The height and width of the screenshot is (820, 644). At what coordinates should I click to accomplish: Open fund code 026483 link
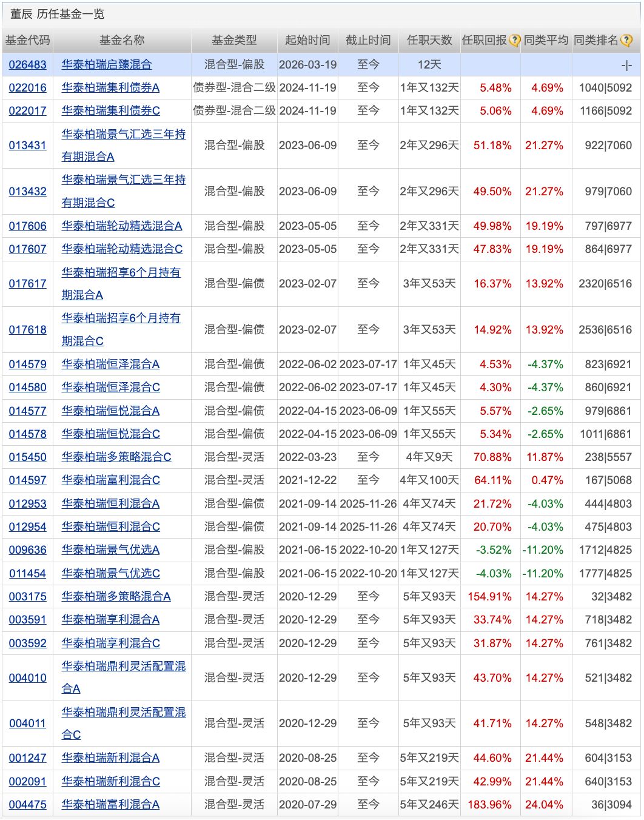coord(27,65)
